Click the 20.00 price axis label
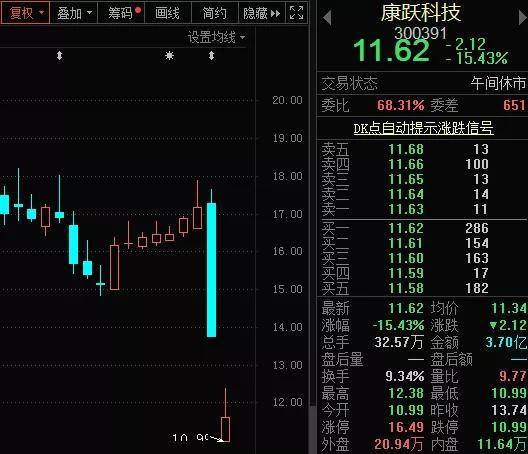528x454 pixels. pos(287,100)
